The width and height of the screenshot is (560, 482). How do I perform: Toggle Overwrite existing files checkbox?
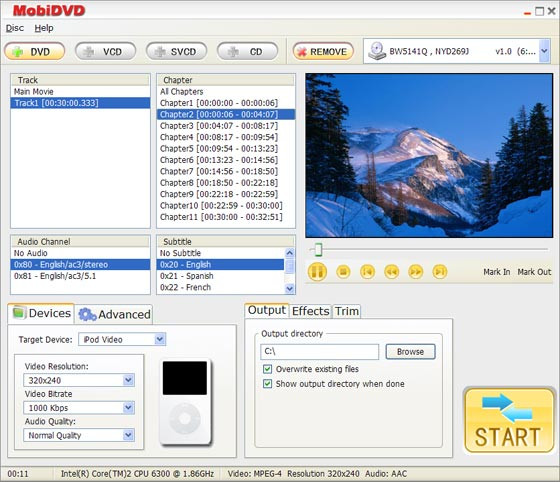[267, 369]
